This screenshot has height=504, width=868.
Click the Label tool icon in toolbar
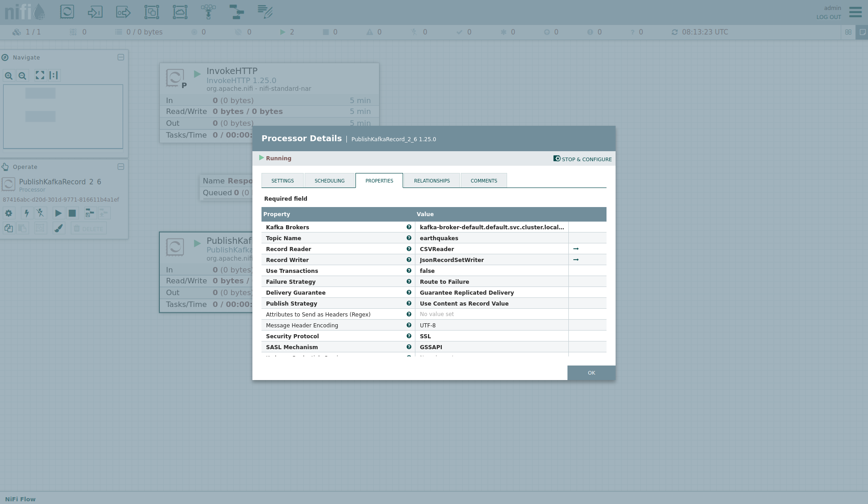(265, 12)
